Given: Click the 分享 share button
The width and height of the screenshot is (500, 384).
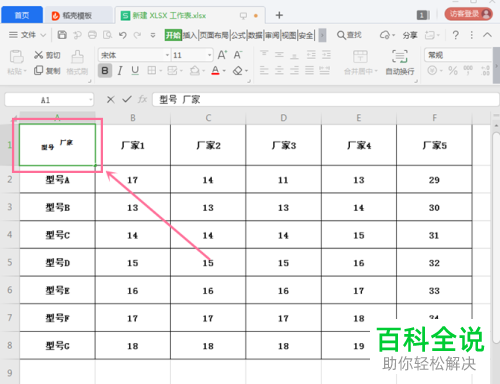Looking at the screenshot, I should [410, 35].
